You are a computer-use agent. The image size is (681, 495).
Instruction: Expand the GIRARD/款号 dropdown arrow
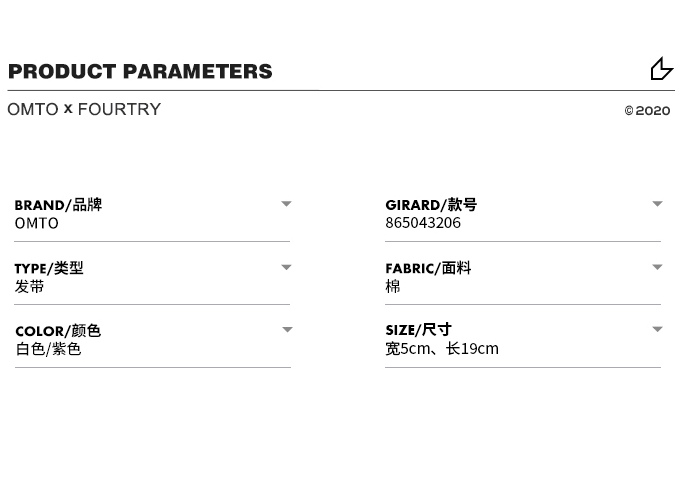pos(657,204)
